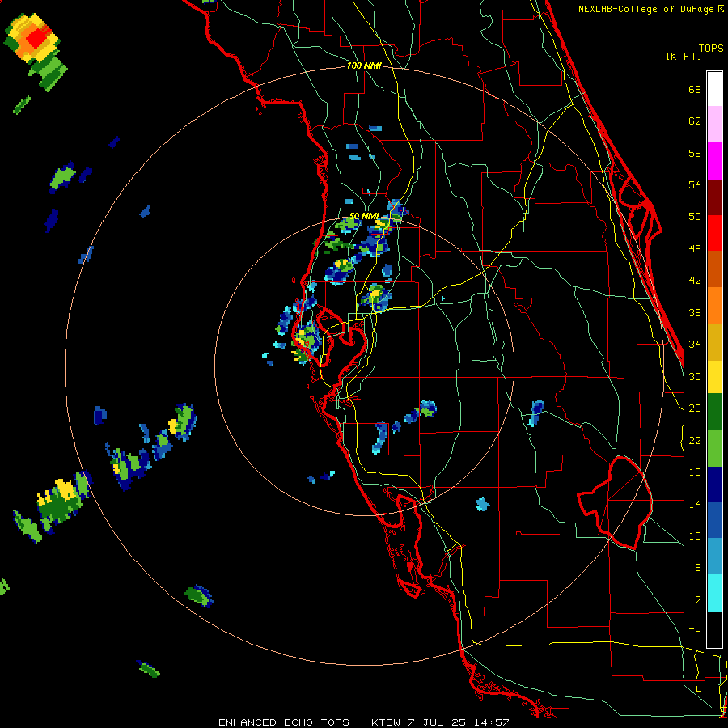
Task: Pick the sky blue legend swatch
Action: coord(714,557)
